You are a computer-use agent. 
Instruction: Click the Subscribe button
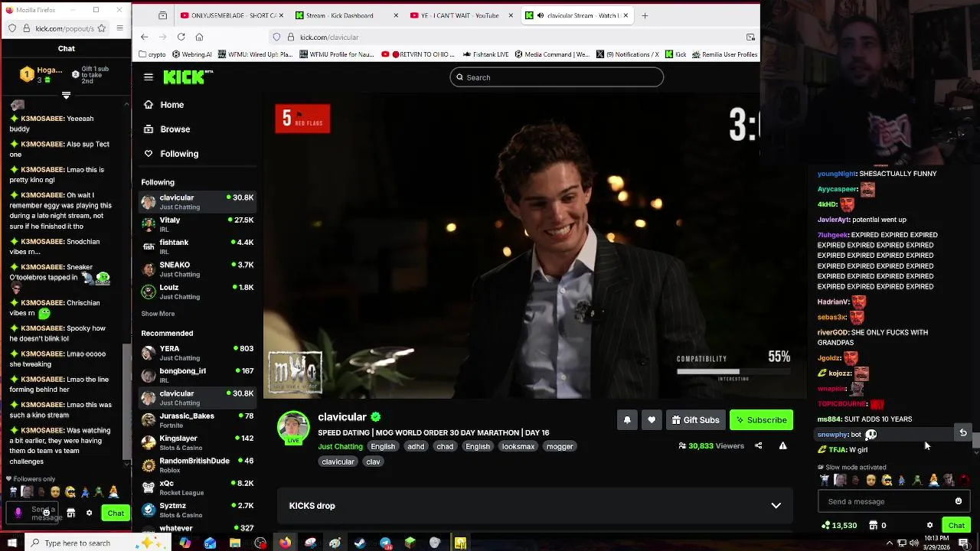point(761,419)
